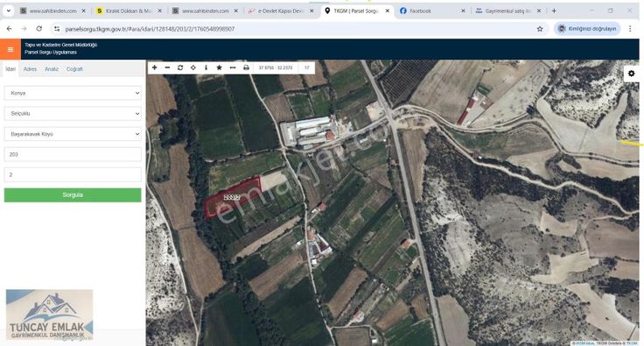644x346 pixels.
Task: Open the Başarakavak Köyü neighborhood dropdown
Action: (x=73, y=134)
